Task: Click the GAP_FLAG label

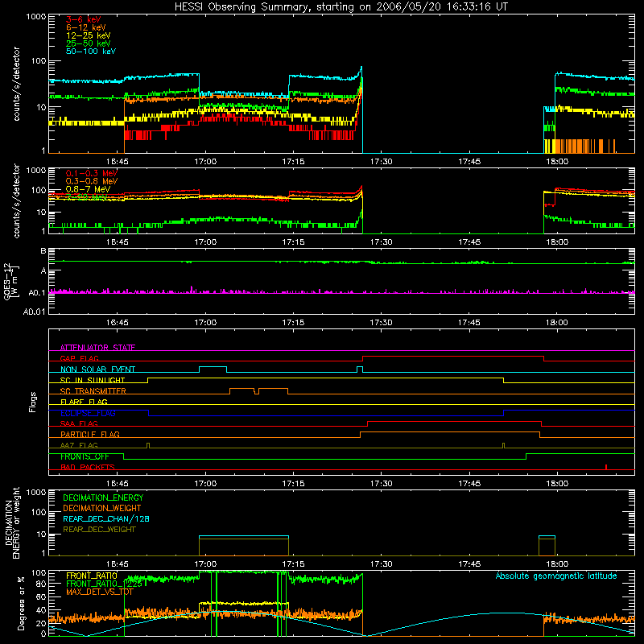Action: (x=79, y=358)
